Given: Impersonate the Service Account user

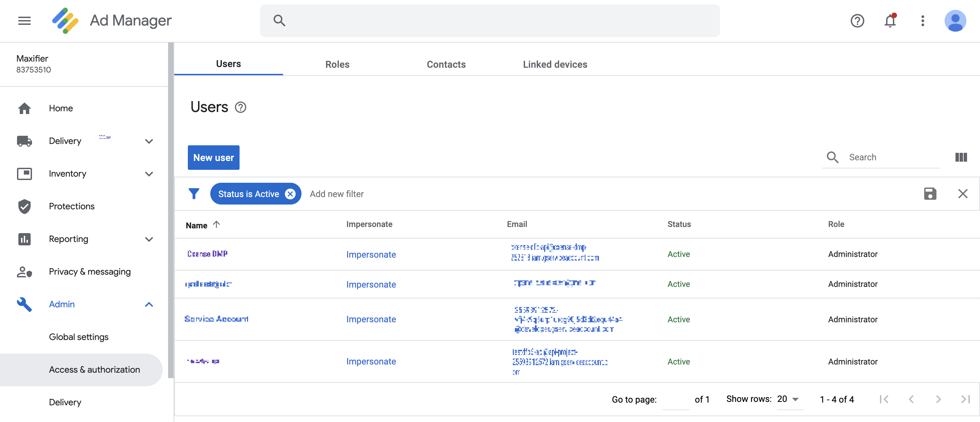Looking at the screenshot, I should (x=371, y=319).
